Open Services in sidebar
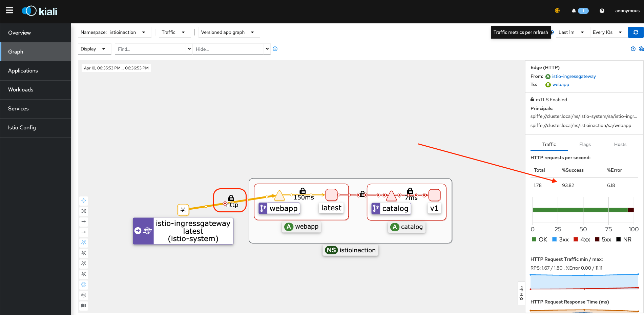This screenshot has height=315, width=644. point(36,109)
